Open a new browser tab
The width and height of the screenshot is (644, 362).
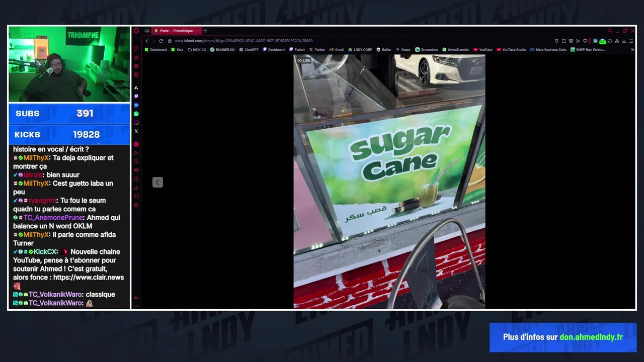click(205, 31)
